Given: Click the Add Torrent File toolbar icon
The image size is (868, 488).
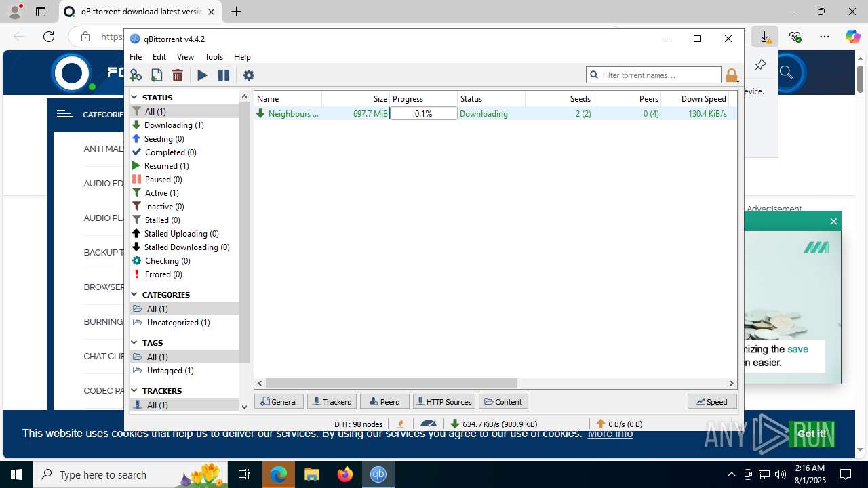Looking at the screenshot, I should pos(157,75).
